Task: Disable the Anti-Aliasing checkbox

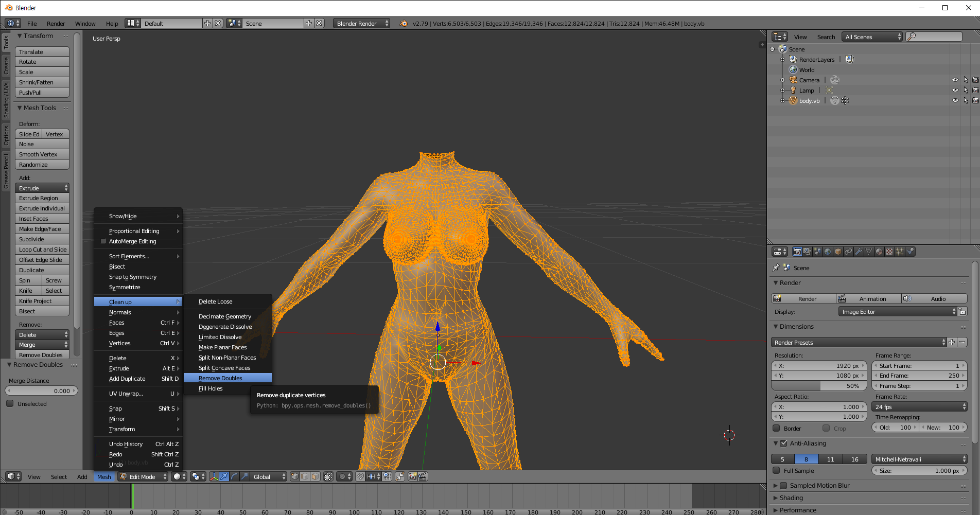Action: coord(784,443)
